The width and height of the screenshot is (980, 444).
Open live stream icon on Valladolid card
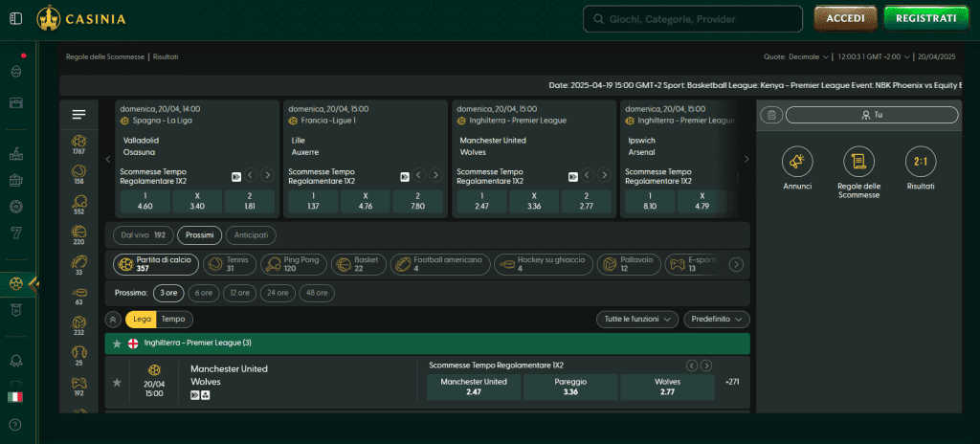pyautogui.click(x=236, y=176)
